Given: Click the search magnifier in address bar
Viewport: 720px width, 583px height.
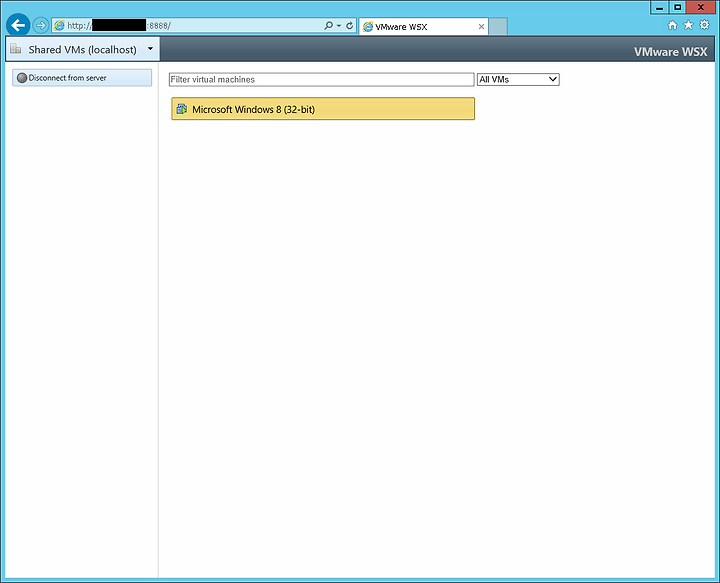Looking at the screenshot, I should [x=328, y=25].
